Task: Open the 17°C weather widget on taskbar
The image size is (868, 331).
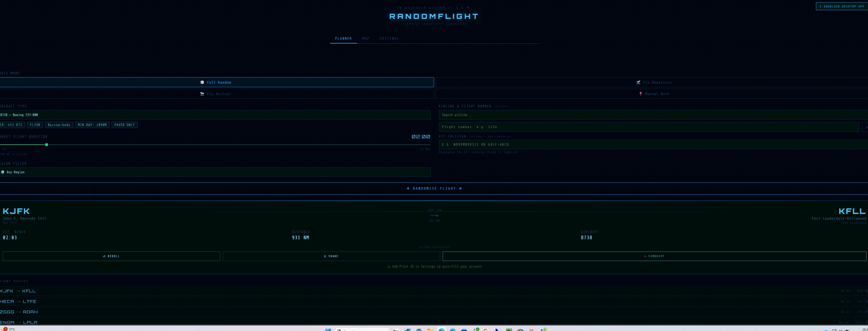Action: click(x=8, y=329)
